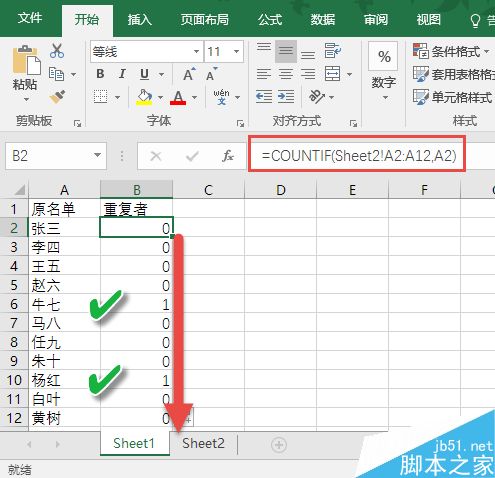Expand the copy options arrow
Screen dimensions: 495x478
pos(73,74)
